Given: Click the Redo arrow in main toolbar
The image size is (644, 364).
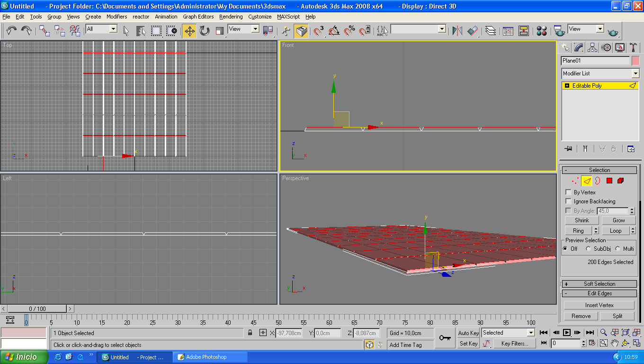Looking at the screenshot, I should [27, 31].
